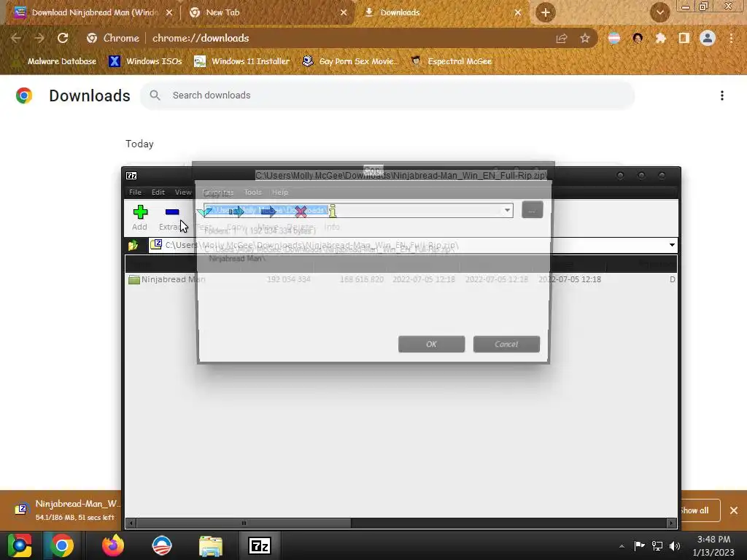
Task: Open the 7-Zip Edit menu
Action: 158,192
